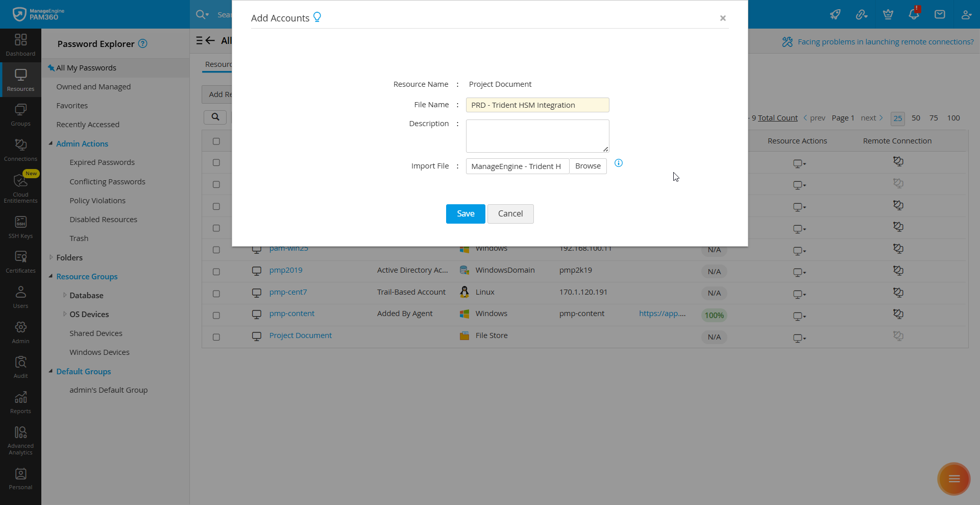Expand the OS Devices tree item
The height and width of the screenshot is (505, 980).
[x=64, y=314]
